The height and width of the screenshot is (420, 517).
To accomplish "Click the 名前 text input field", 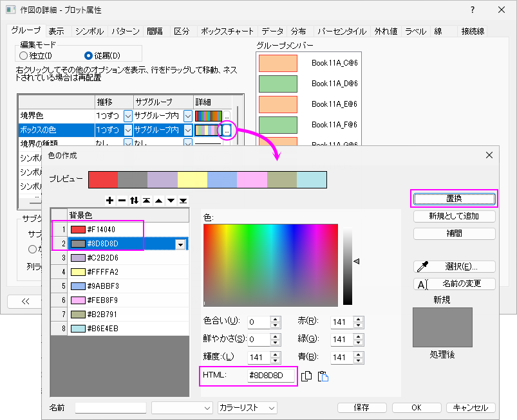I will [x=111, y=408].
